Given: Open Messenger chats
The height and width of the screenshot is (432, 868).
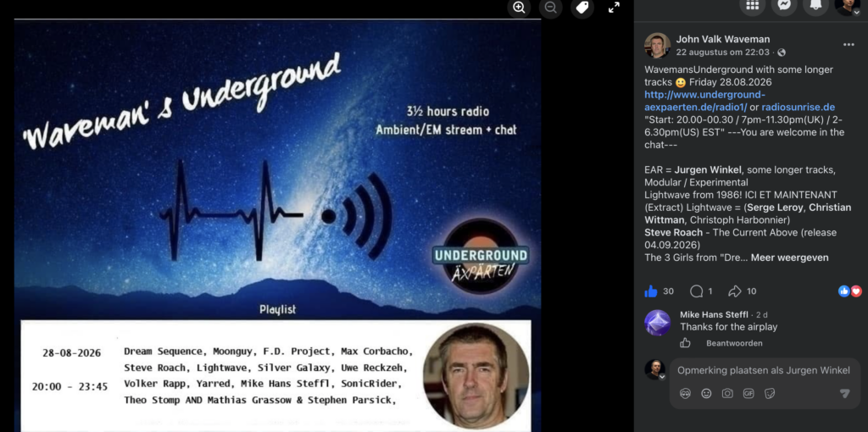Looking at the screenshot, I should click(x=784, y=5).
